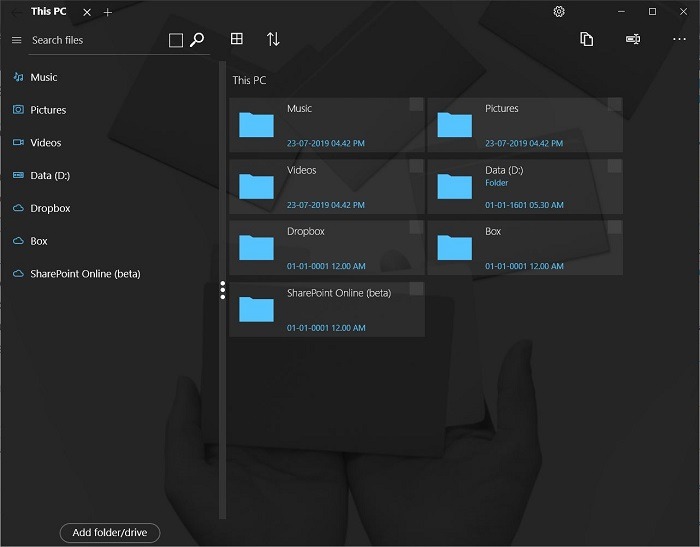
Task: Check the Music tile selection box
Action: pyautogui.click(x=416, y=104)
